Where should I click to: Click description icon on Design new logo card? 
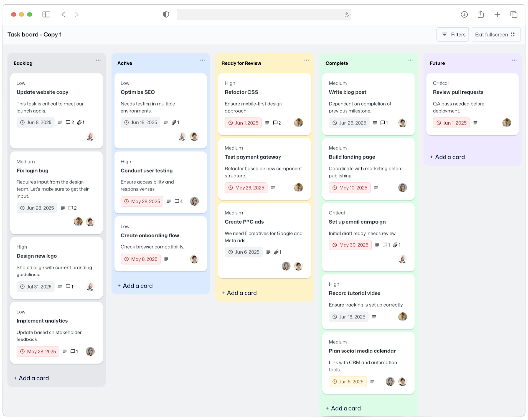[60, 287]
